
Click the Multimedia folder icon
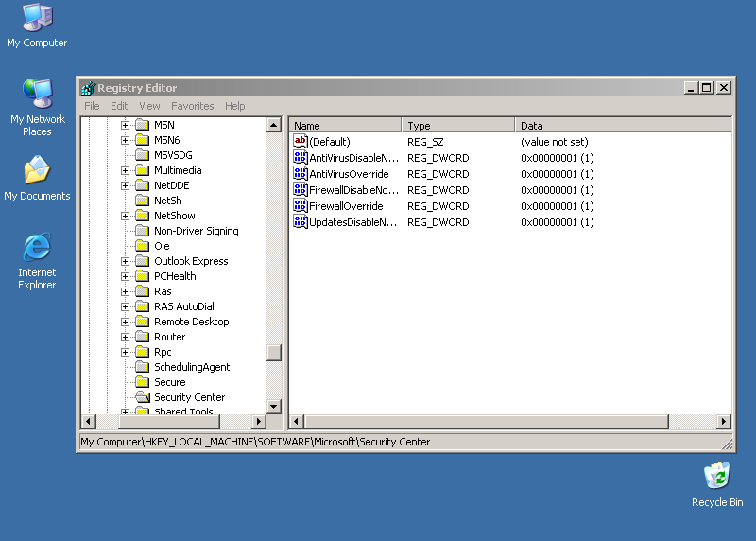click(x=143, y=170)
